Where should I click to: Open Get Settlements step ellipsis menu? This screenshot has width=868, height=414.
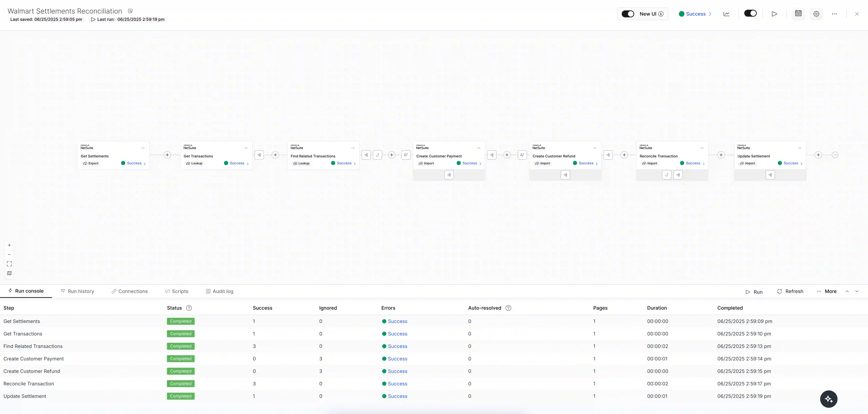143,148
